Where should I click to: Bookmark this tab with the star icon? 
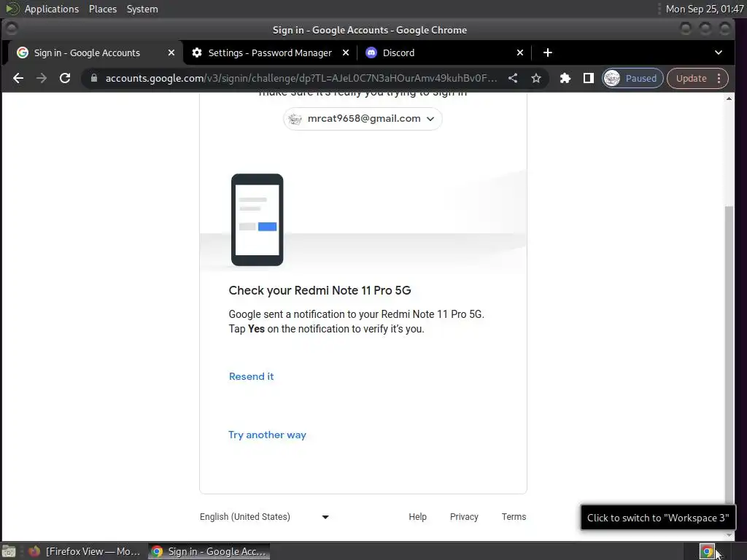coord(536,78)
